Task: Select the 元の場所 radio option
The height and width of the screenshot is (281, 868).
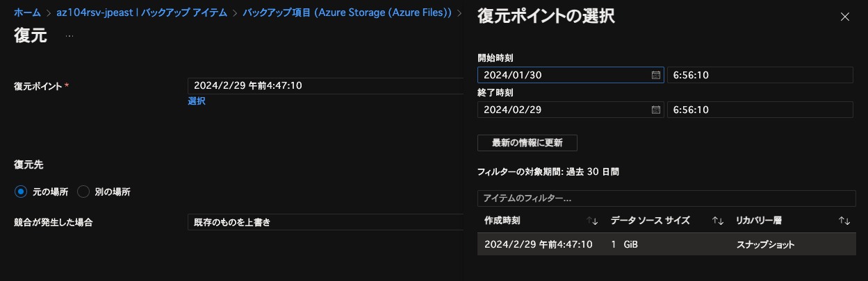Action: click(21, 191)
